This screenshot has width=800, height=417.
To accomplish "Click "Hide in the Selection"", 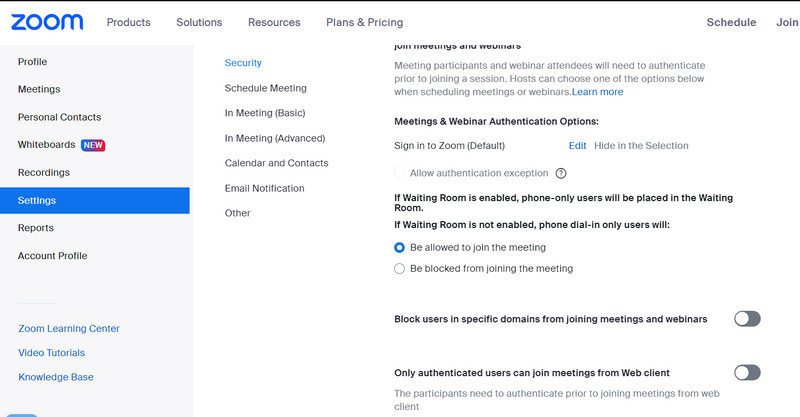I will 641,146.
